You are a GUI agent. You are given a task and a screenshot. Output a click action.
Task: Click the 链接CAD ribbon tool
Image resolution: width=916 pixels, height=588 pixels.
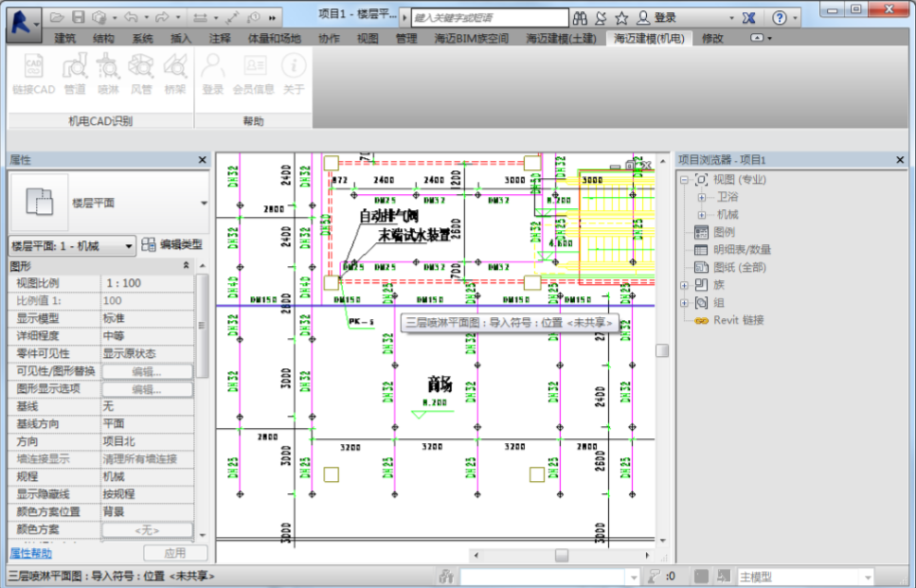33,74
